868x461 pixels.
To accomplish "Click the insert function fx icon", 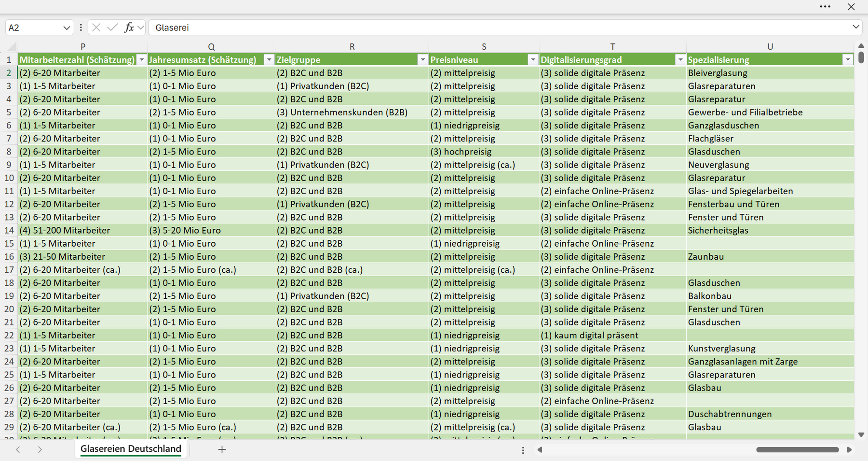I will 129,28.
